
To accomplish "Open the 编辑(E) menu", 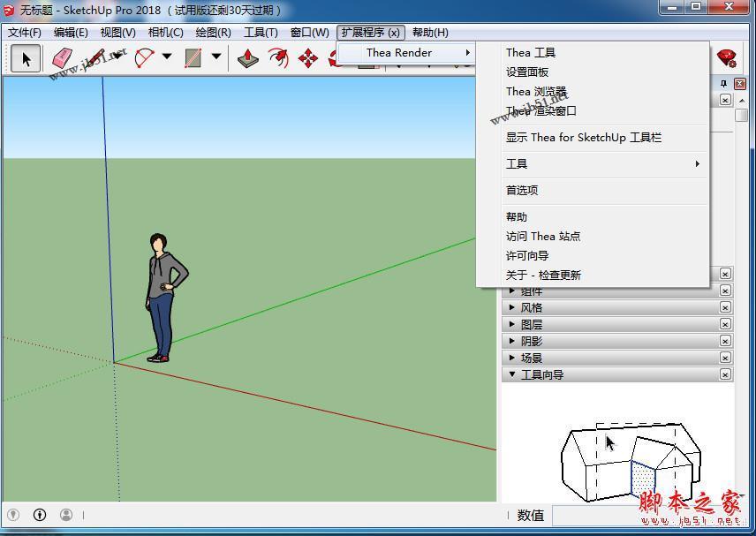I will coord(71,33).
